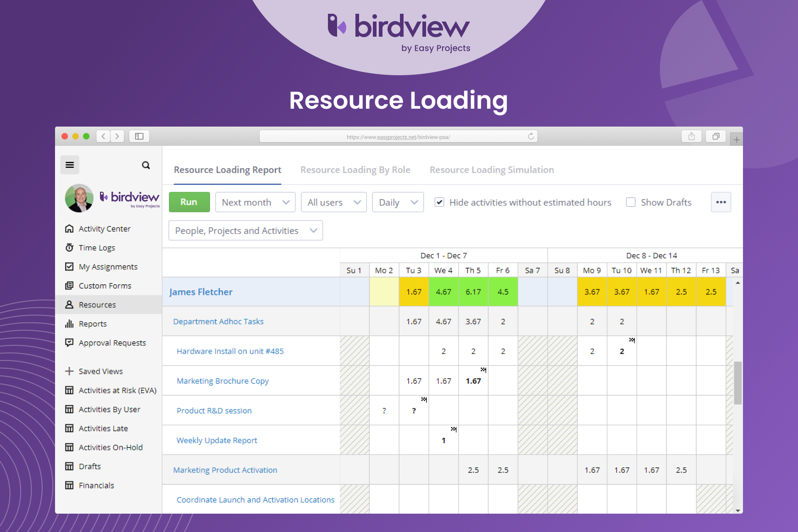
Task: Open the Activity Center from the sidebar
Action: point(104,228)
